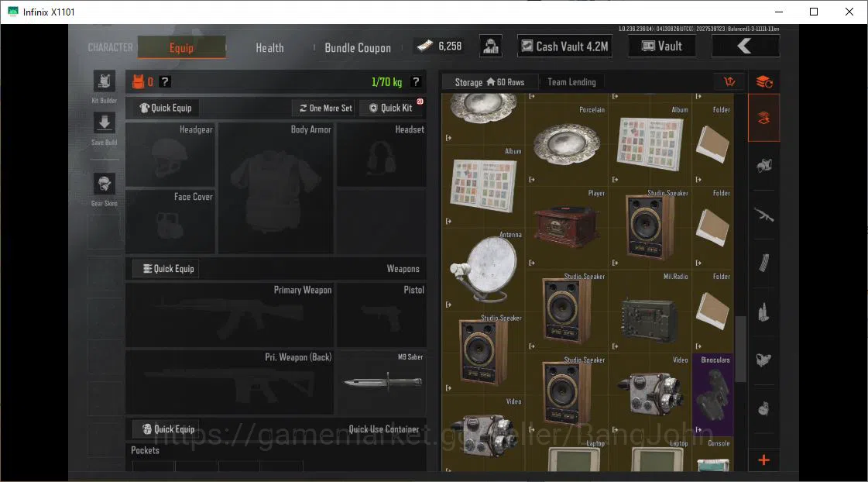Click the storage list scrollbar thumb
Screen dimensions: 868x482
(x=740, y=349)
